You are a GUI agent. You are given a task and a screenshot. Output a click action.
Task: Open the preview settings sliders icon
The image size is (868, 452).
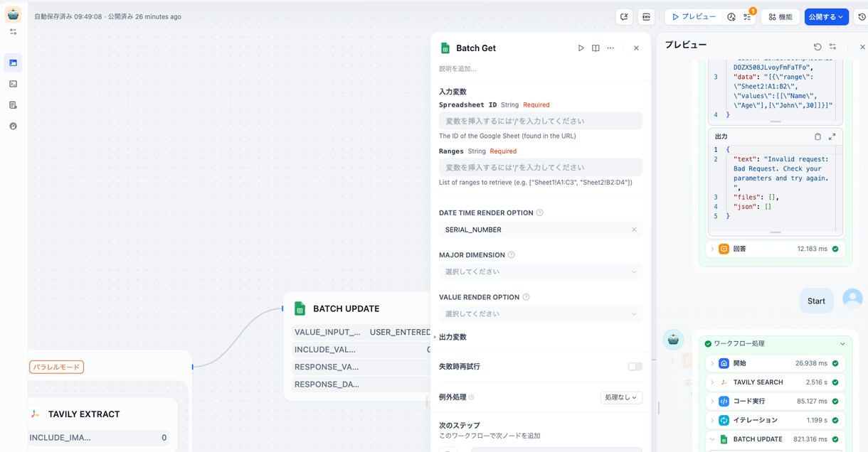tap(832, 47)
